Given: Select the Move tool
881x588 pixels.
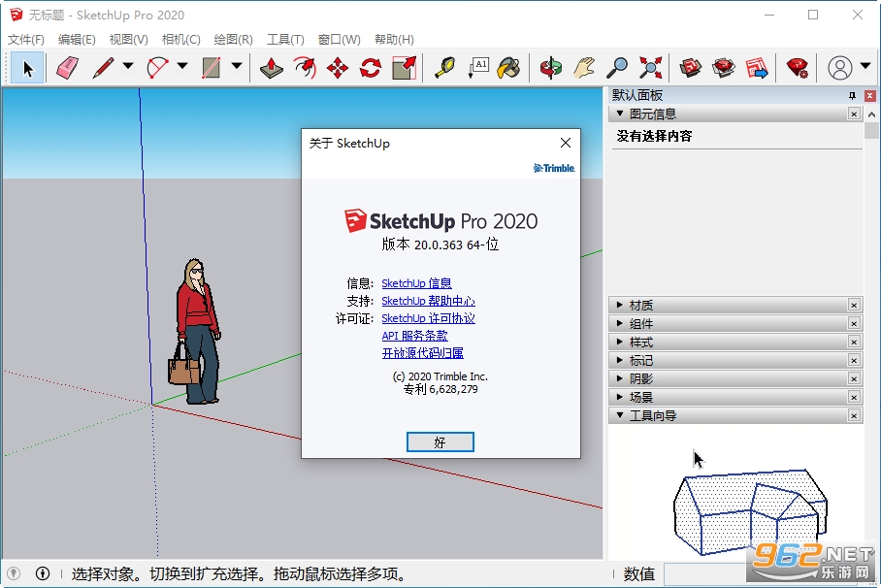Looking at the screenshot, I should click(x=338, y=68).
